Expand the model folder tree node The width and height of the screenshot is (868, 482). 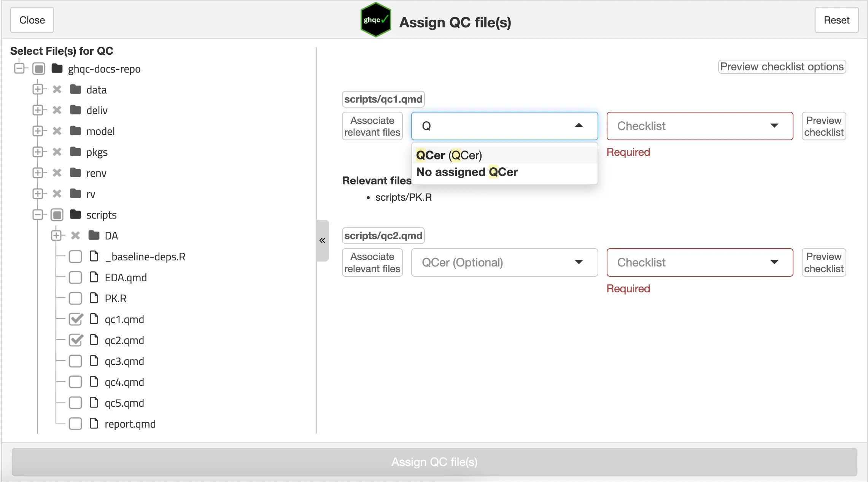pos(37,131)
